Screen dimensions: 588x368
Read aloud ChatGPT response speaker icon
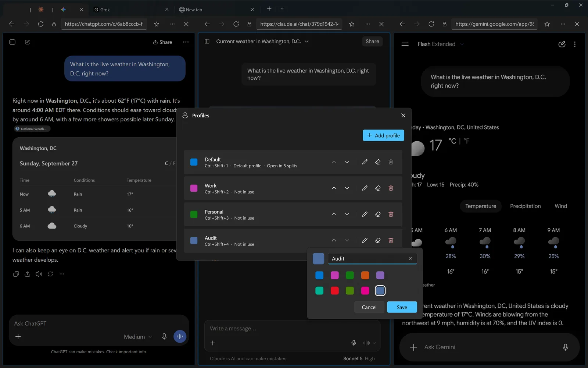coord(39,274)
